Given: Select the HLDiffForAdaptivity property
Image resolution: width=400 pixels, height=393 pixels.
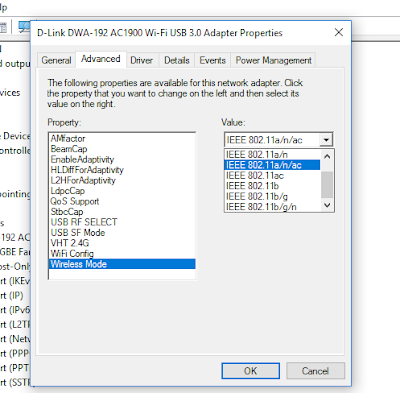Looking at the screenshot, I should [x=122, y=170].
